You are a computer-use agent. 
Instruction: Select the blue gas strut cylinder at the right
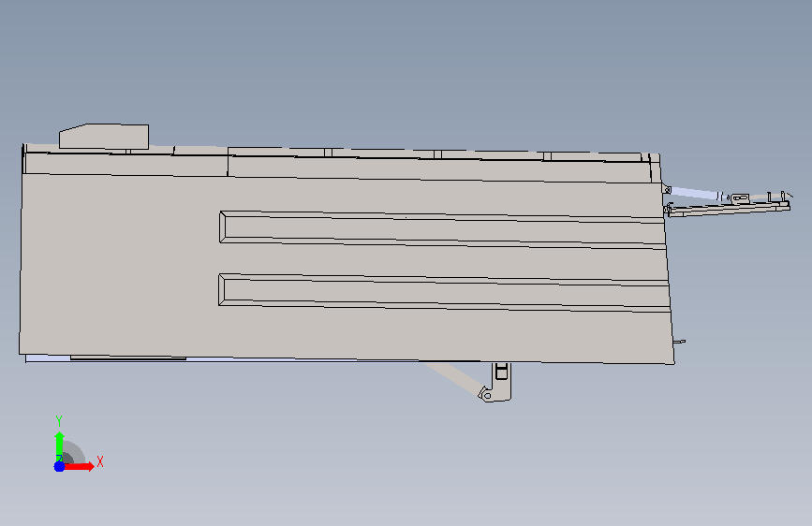click(x=694, y=193)
